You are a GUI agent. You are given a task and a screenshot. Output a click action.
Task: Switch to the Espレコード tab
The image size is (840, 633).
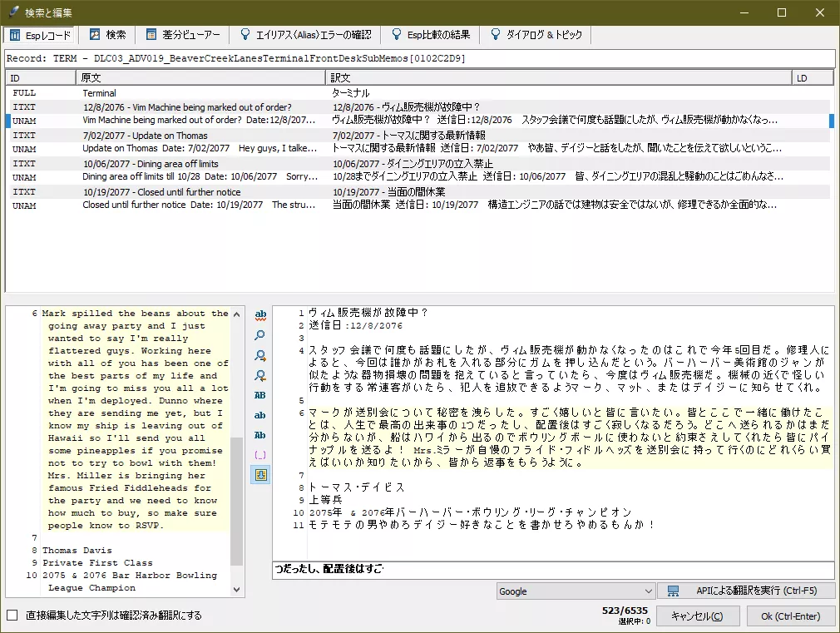(x=41, y=35)
